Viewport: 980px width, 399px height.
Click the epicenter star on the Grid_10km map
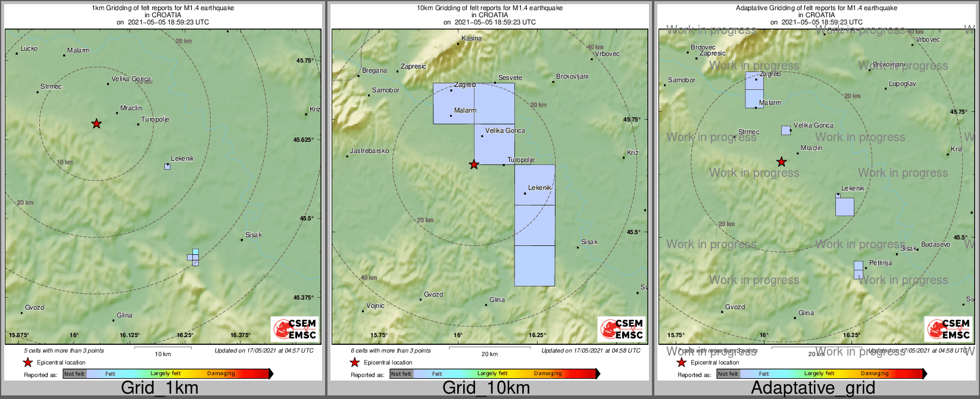(474, 164)
